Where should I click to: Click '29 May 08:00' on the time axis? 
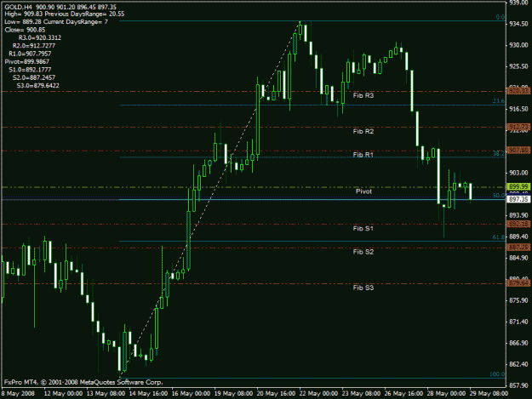tap(489, 394)
